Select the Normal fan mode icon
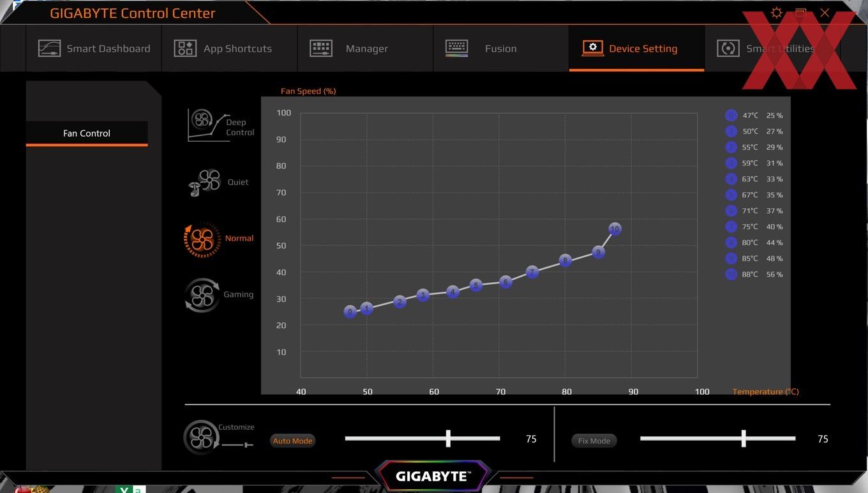Viewport: 868px width, 493px height. tap(202, 239)
